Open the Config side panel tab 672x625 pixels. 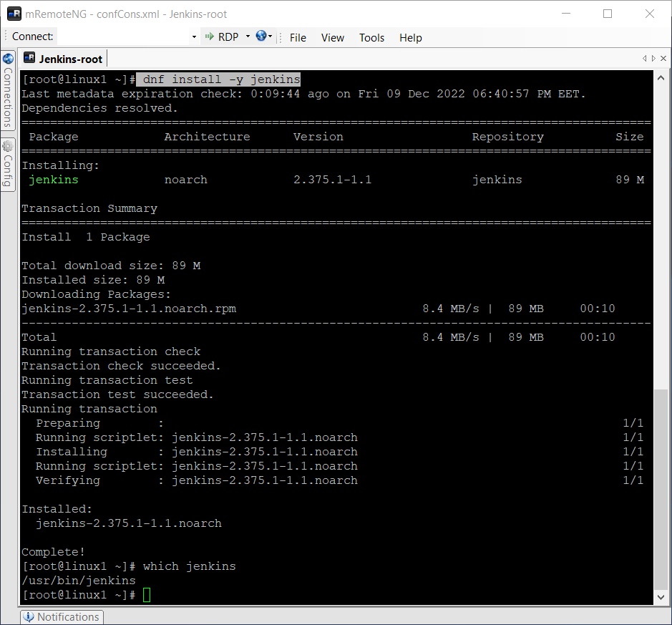click(8, 165)
